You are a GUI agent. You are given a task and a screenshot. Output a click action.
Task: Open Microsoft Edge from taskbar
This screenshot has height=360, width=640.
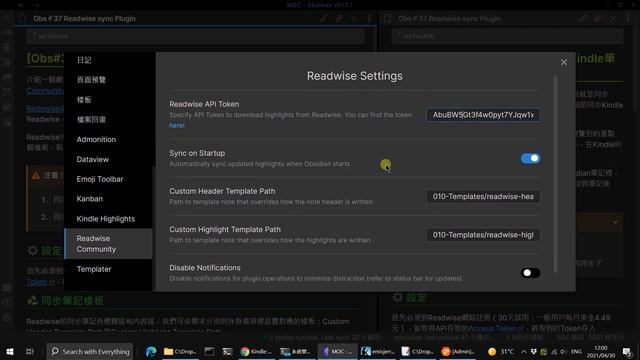click(x=151, y=351)
